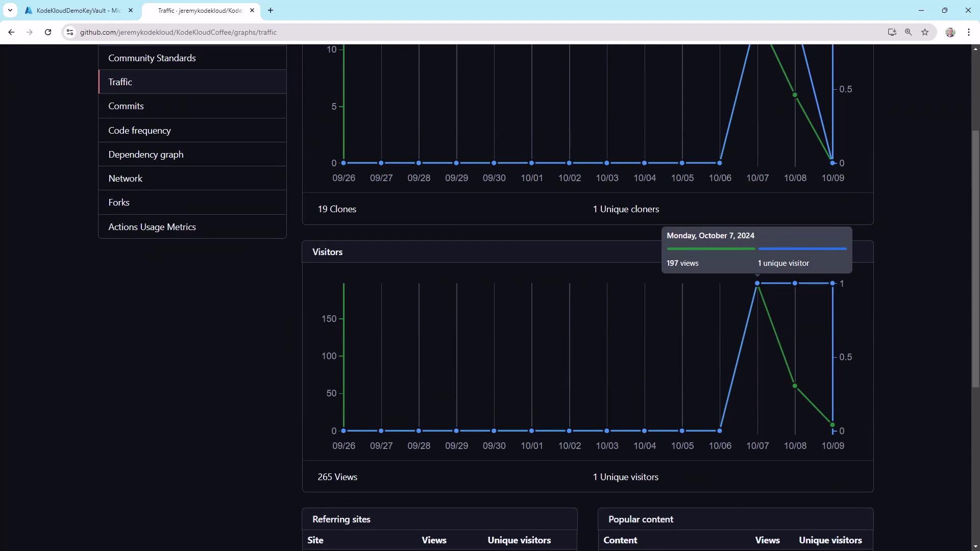Click the install app icon in address bar
The image size is (980, 551).
coord(892,32)
